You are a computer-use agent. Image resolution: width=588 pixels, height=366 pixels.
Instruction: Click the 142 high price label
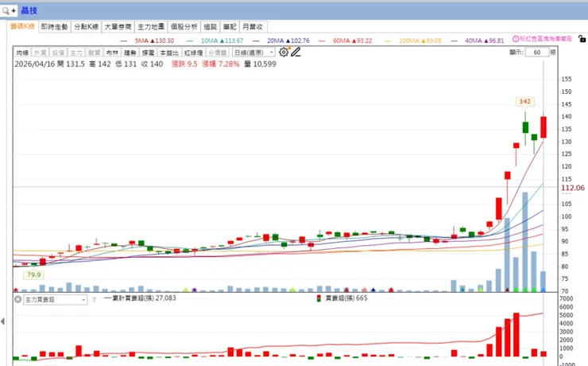coord(525,101)
